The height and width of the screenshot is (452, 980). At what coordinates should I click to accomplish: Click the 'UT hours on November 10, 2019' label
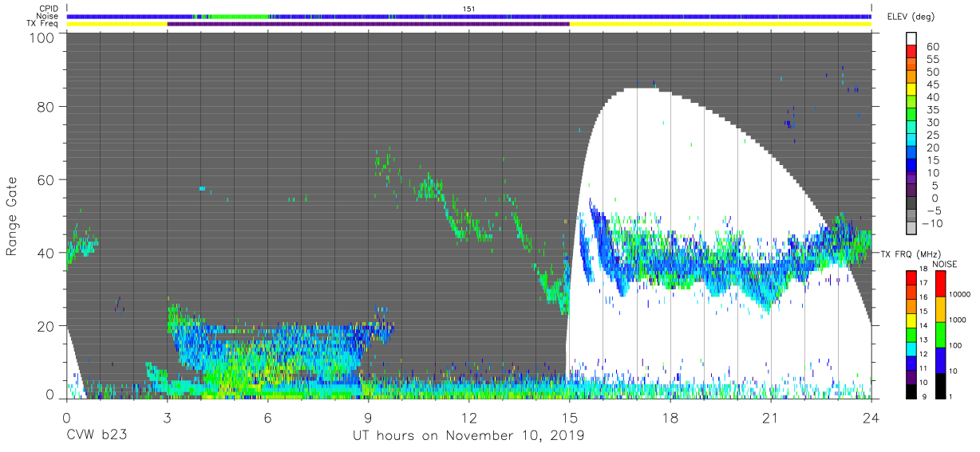click(x=469, y=436)
